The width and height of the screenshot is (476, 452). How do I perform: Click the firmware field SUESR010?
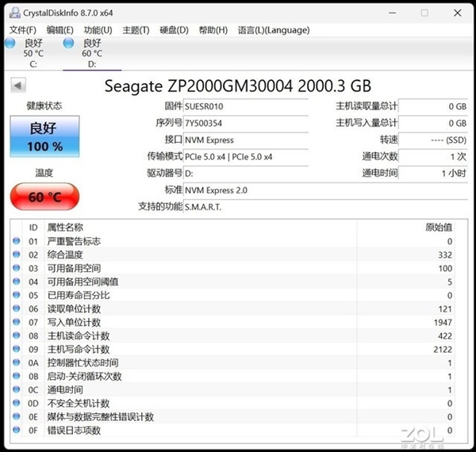tap(246, 106)
